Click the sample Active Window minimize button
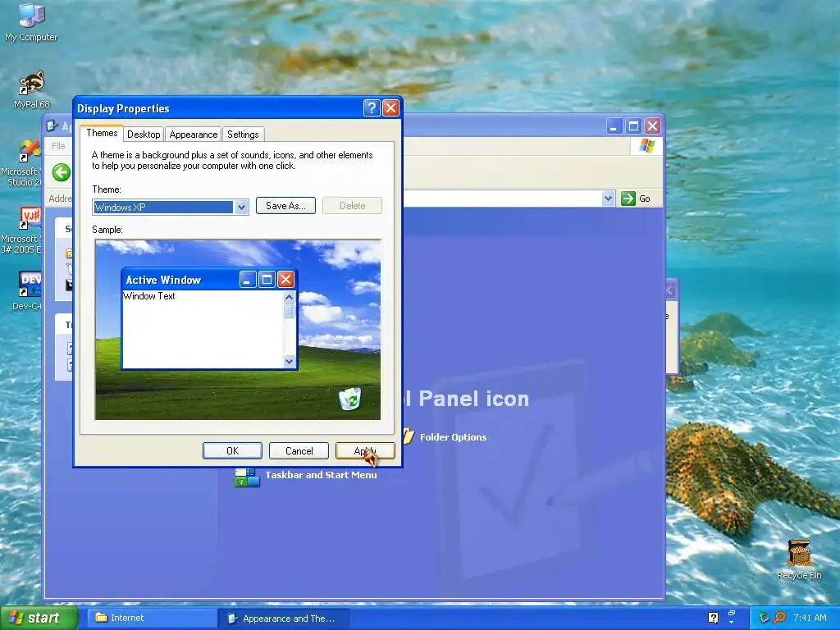 pos(248,280)
